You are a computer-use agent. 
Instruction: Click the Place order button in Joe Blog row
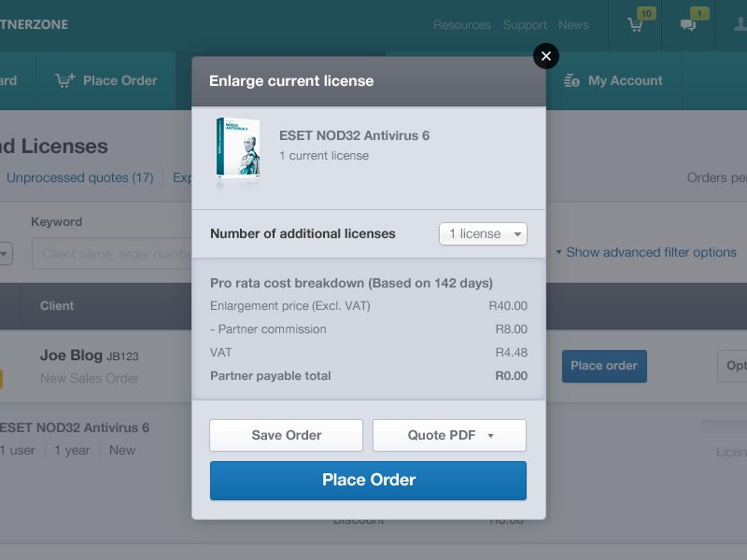604,366
